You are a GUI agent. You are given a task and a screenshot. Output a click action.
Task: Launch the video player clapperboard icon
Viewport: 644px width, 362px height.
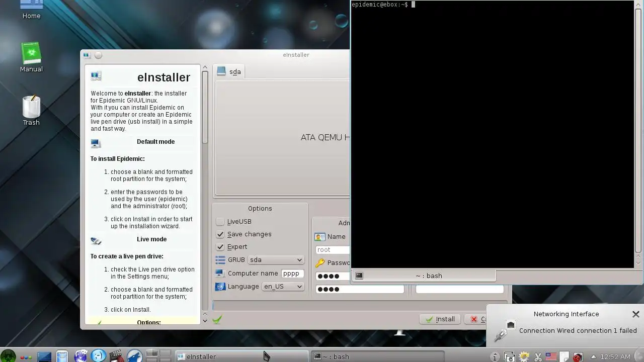pyautogui.click(x=116, y=356)
